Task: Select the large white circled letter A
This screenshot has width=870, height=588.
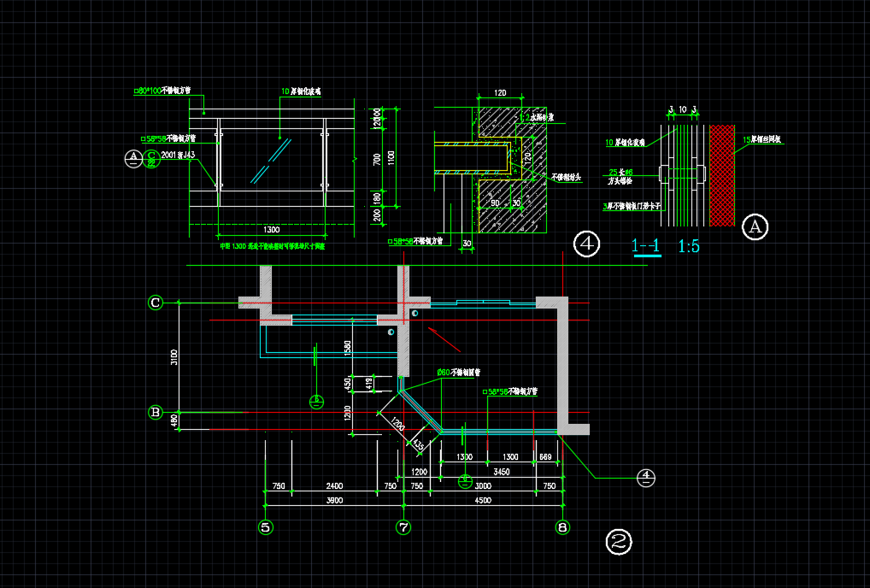Action: 755,226
